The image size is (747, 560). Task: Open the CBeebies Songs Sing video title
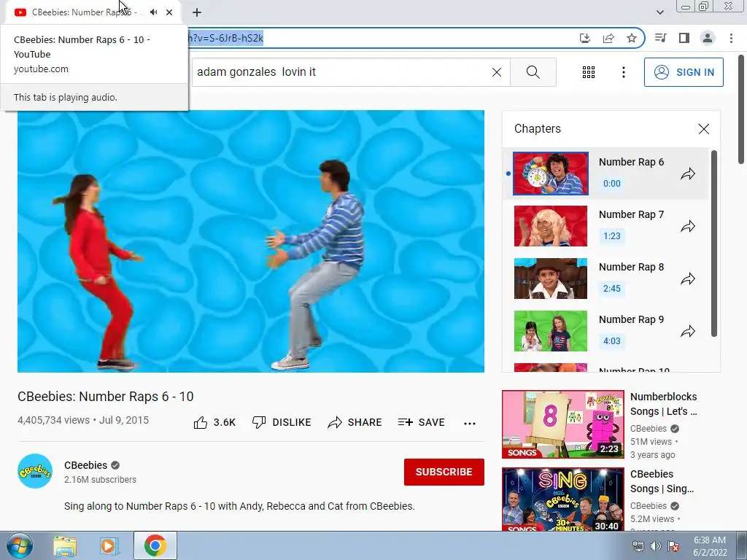pyautogui.click(x=662, y=481)
